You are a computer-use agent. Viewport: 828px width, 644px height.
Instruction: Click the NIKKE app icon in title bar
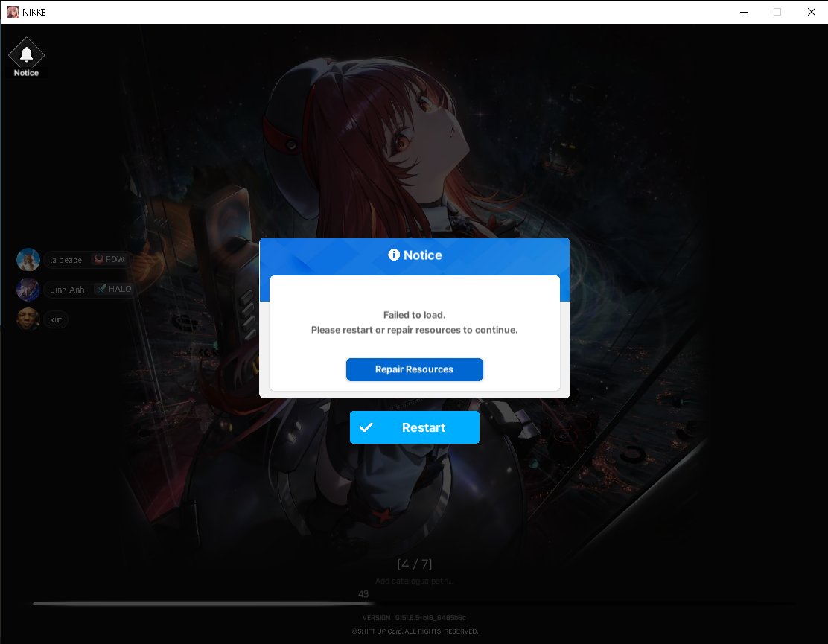[12, 12]
